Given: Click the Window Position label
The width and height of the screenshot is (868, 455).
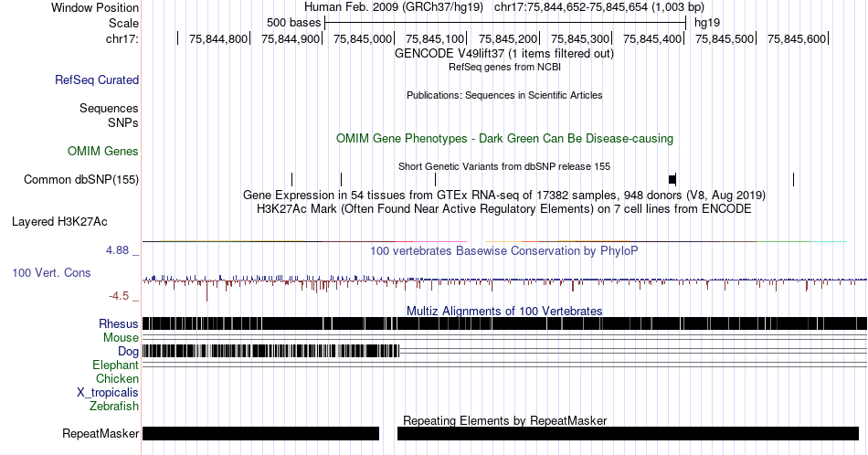Looking at the screenshot, I should click(x=95, y=7).
